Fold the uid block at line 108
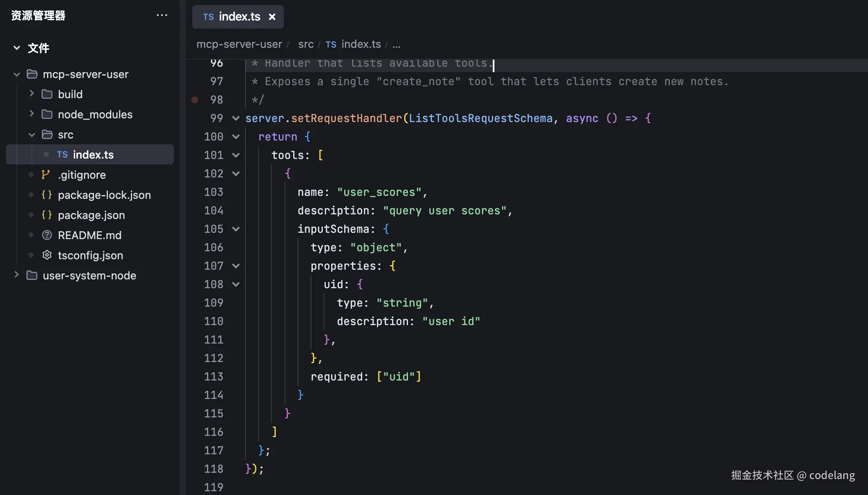The image size is (868, 495). click(x=236, y=284)
